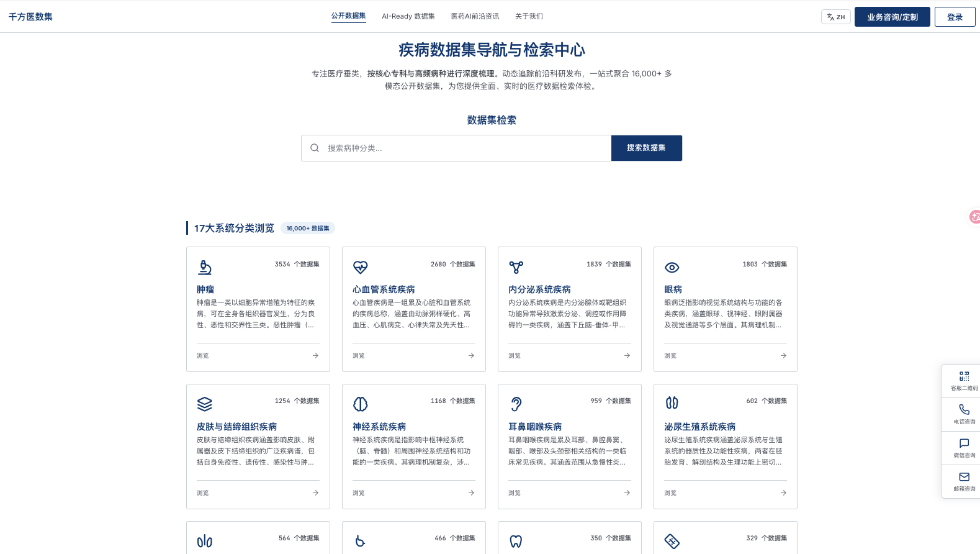This screenshot has height=554, width=980.
Task: Click the 千方医数集 site logo
Action: click(x=30, y=17)
